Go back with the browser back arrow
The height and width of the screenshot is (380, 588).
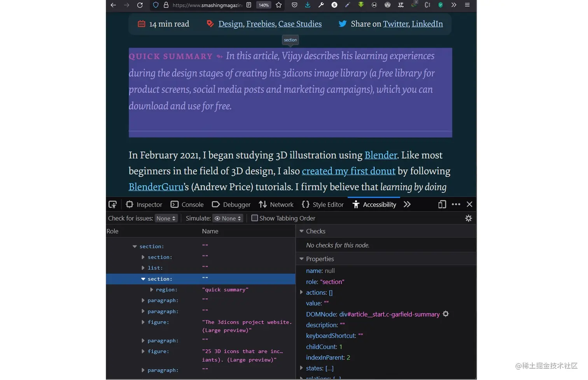[113, 5]
